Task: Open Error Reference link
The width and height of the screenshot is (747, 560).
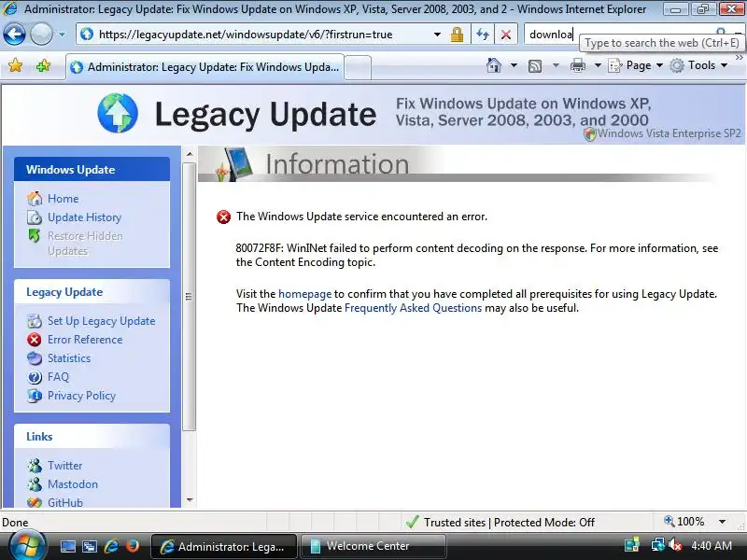Action: point(85,340)
